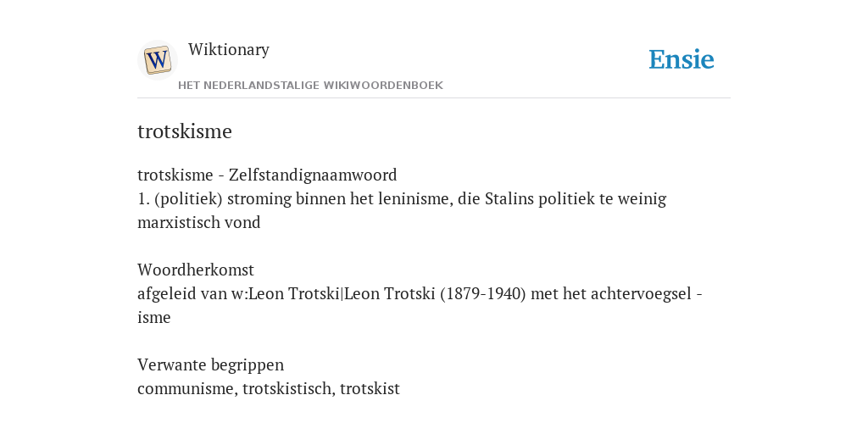Click the 'w:Leon Trotski' text in etymology
868x434 pixels.
coord(285,294)
